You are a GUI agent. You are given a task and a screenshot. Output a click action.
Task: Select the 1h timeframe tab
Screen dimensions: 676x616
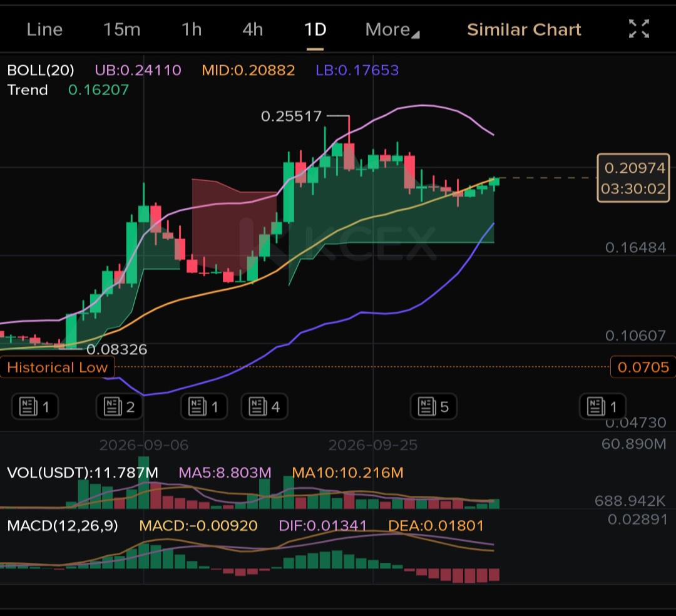point(192,30)
